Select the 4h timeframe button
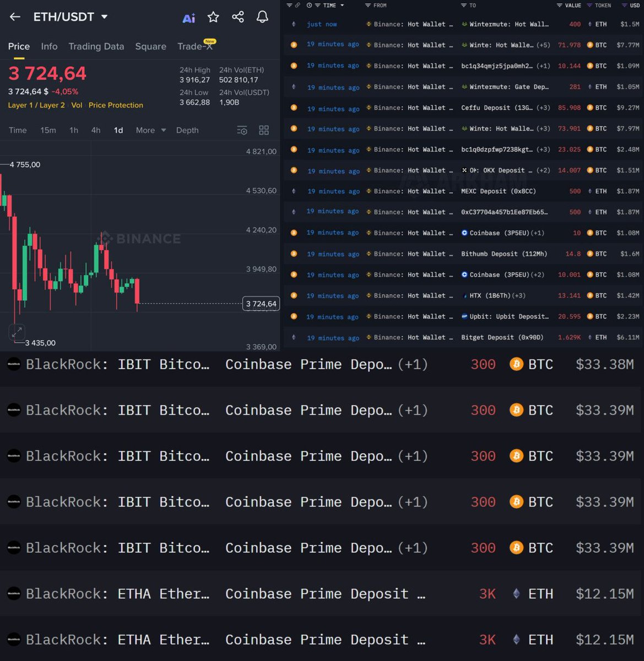644x661 pixels. 95,130
